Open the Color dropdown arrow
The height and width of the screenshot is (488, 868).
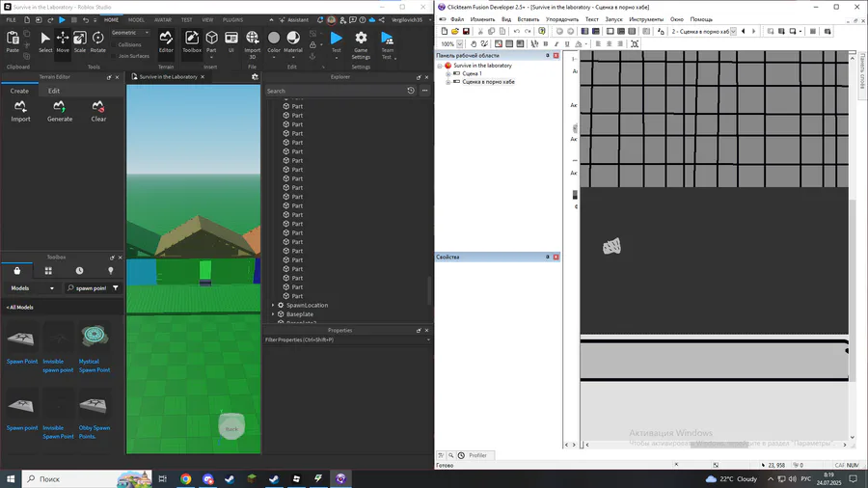(274, 57)
